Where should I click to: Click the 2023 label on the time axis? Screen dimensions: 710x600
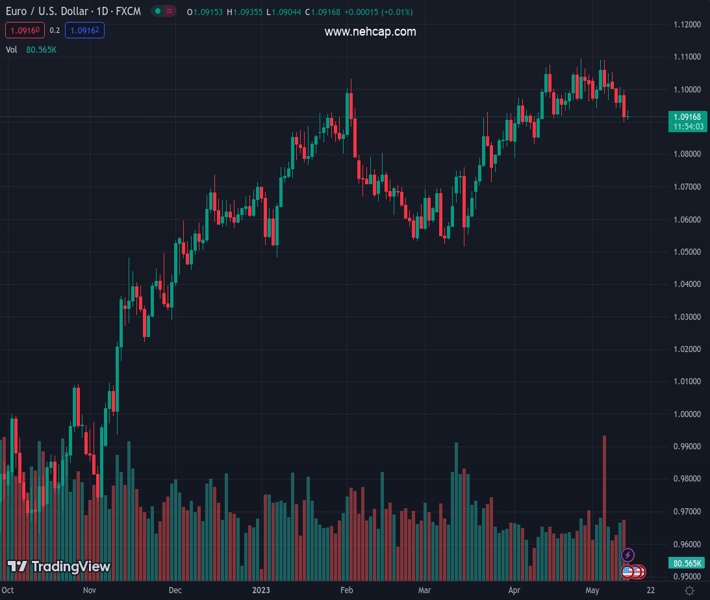[x=262, y=591]
